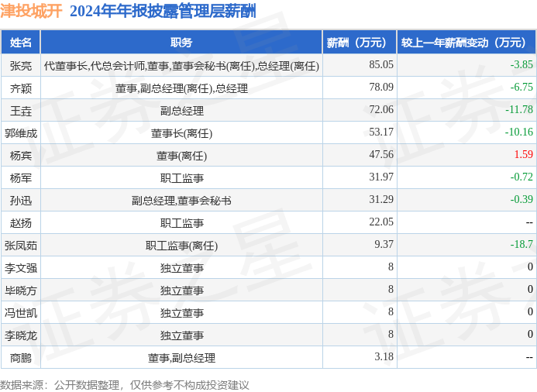
Task: Click position cell 董事,副总经理 of 商鹏
Action: [181, 358]
